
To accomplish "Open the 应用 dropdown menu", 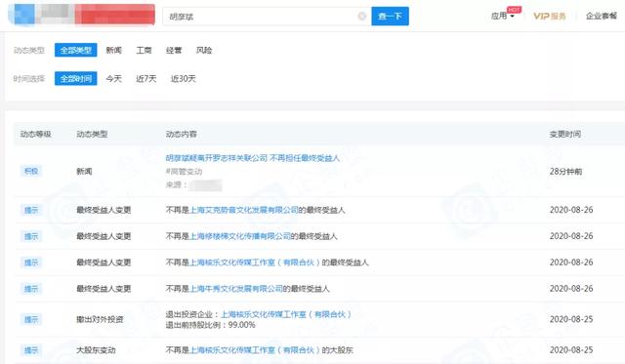I will pyautogui.click(x=502, y=16).
